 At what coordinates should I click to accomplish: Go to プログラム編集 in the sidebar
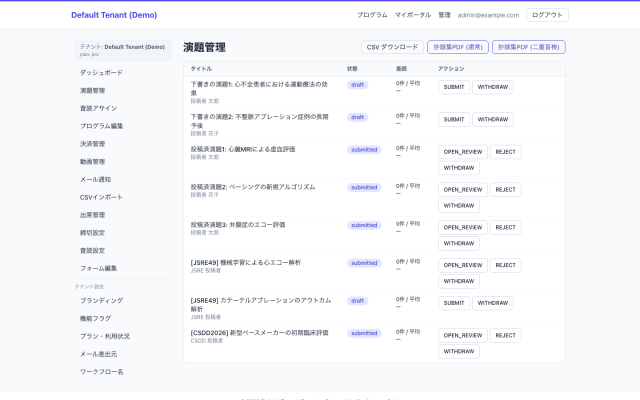[123, 126]
